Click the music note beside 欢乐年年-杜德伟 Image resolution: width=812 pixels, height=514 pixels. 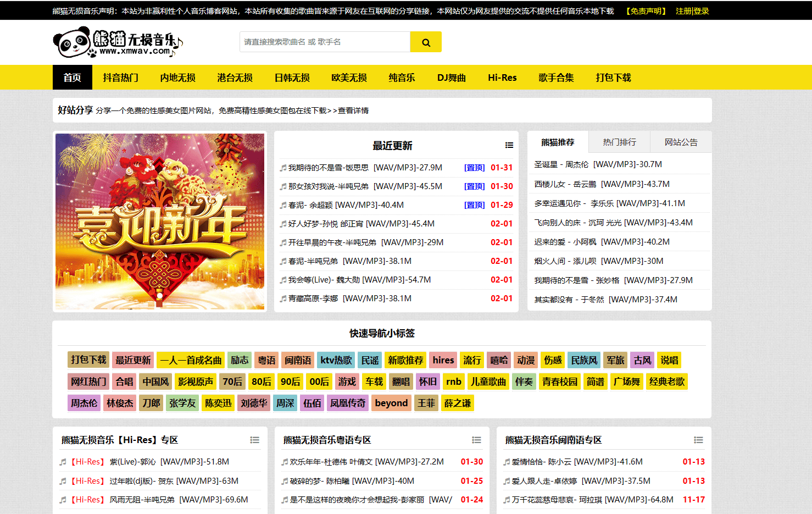[x=285, y=462]
